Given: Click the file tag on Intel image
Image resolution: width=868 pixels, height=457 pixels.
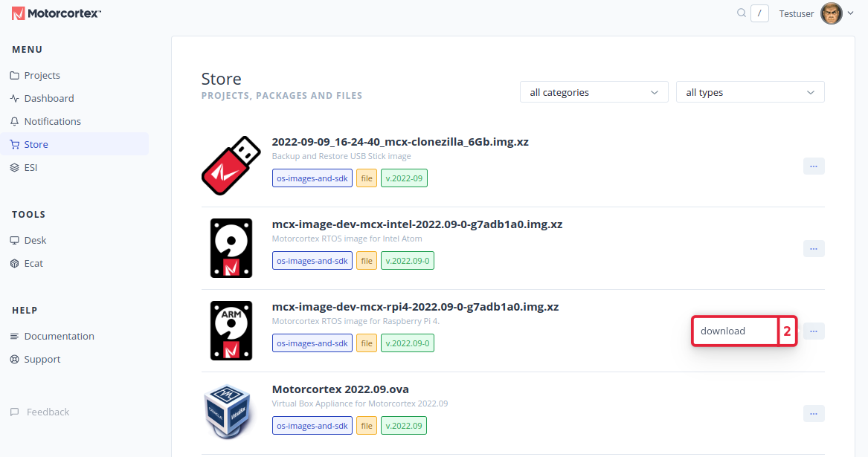Looking at the screenshot, I should [367, 261].
